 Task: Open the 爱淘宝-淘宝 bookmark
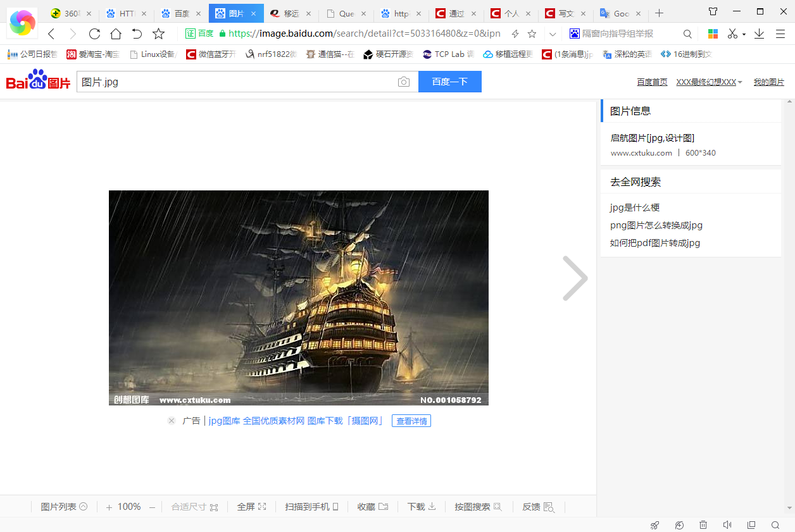point(93,54)
